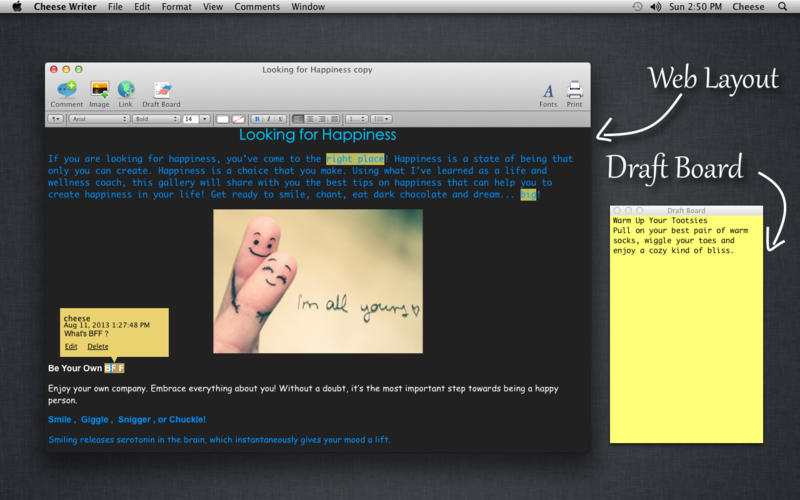
Task: Open Time Machine in the menu bar
Action: pyautogui.click(x=637, y=7)
